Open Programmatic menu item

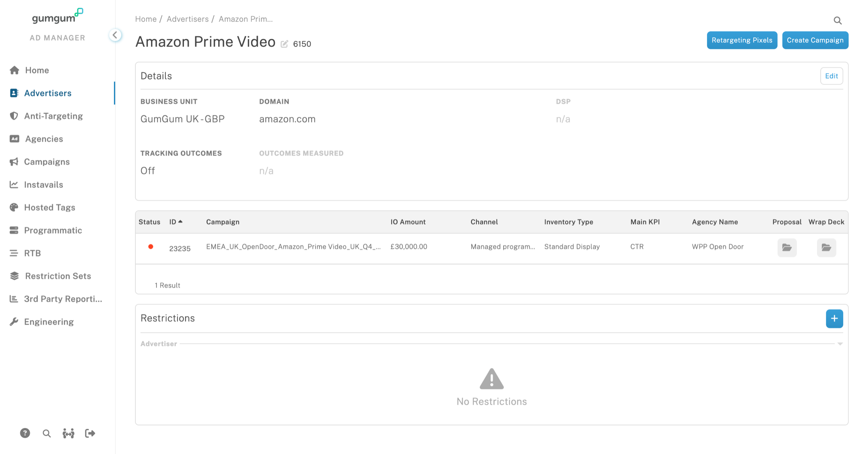click(53, 230)
